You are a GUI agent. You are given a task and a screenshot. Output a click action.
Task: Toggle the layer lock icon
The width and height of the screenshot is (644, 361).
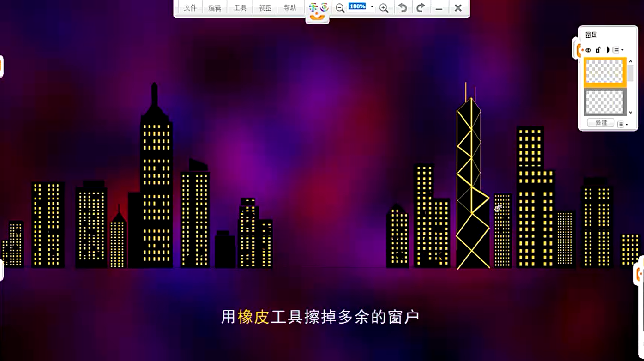click(598, 50)
